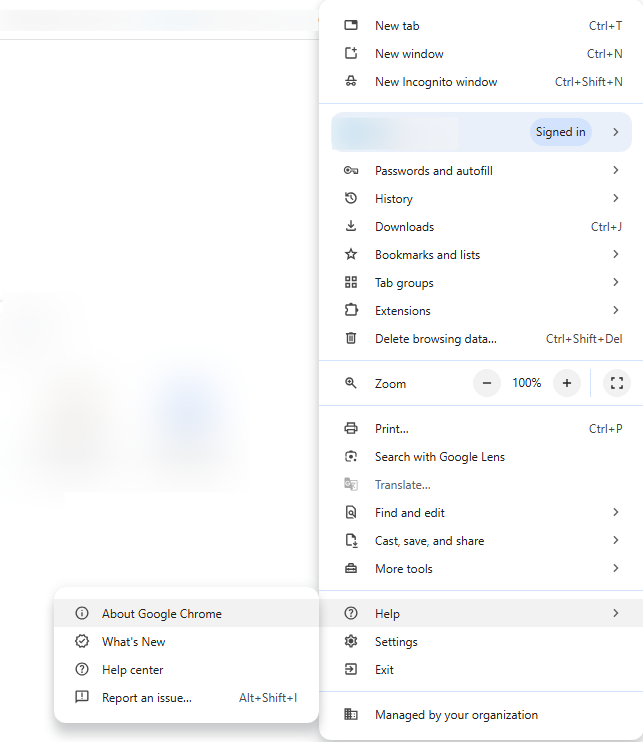Expand the History submenu arrow
643x742 pixels.
[615, 199]
